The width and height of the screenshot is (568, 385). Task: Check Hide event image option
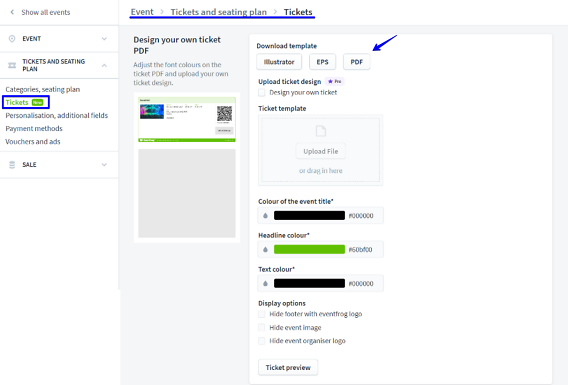tap(262, 327)
